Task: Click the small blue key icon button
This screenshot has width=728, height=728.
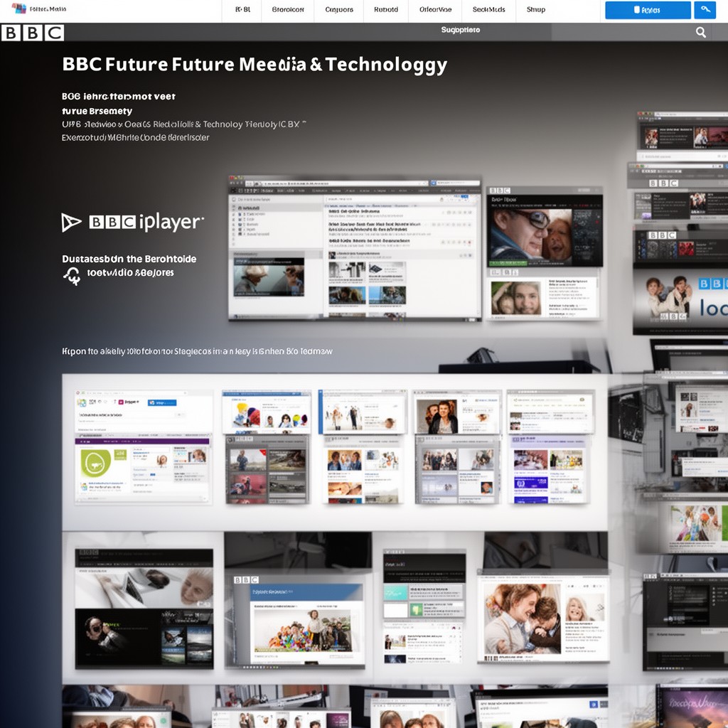Action: [705, 10]
